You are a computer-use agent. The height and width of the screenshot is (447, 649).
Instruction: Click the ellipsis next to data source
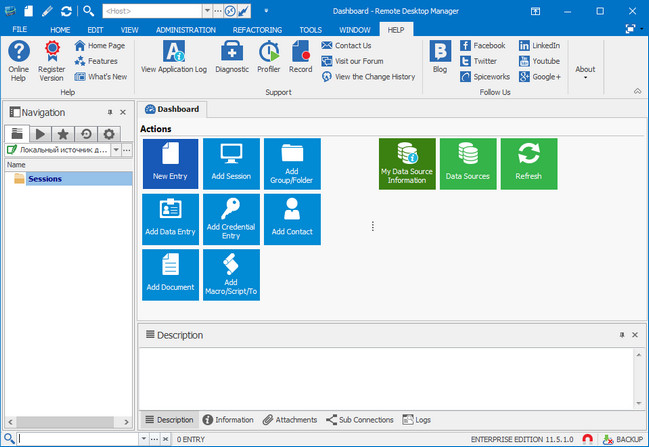point(127,150)
